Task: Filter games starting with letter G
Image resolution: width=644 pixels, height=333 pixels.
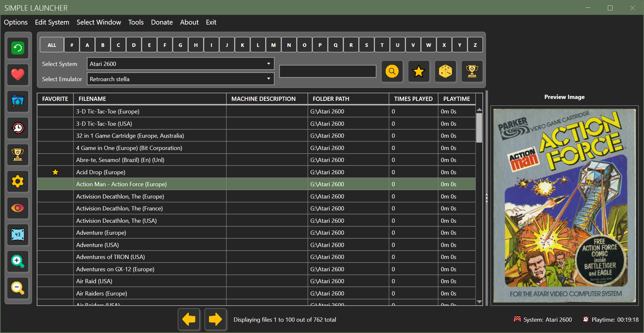Action: [x=180, y=45]
